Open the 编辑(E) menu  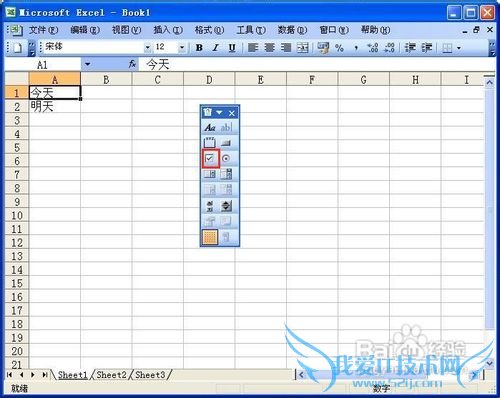(85, 30)
